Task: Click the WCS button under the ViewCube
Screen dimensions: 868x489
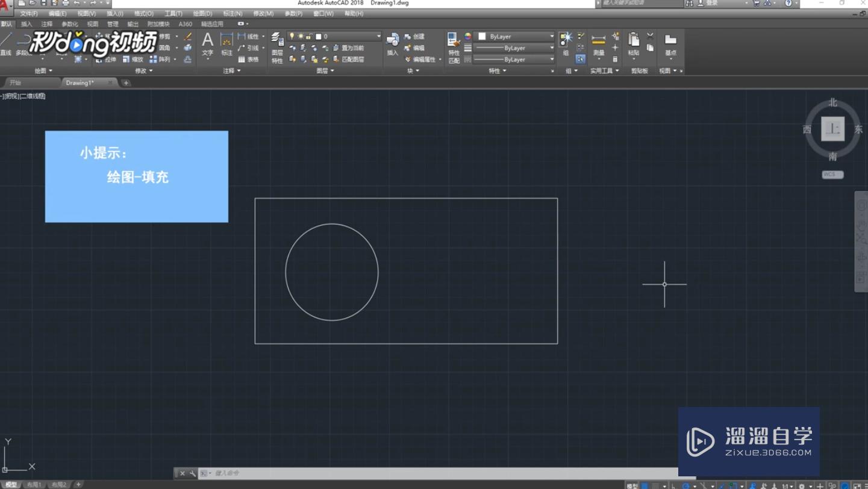Action: point(832,175)
